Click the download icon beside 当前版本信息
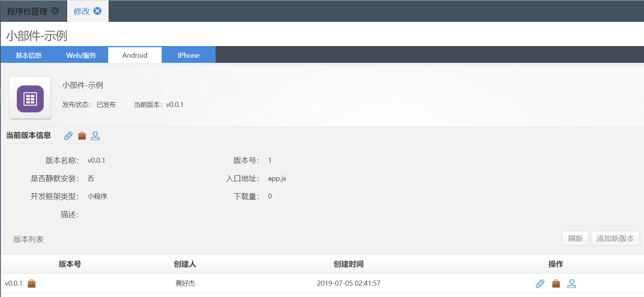Image resolution: width=644 pixels, height=297 pixels. pyautogui.click(x=95, y=136)
